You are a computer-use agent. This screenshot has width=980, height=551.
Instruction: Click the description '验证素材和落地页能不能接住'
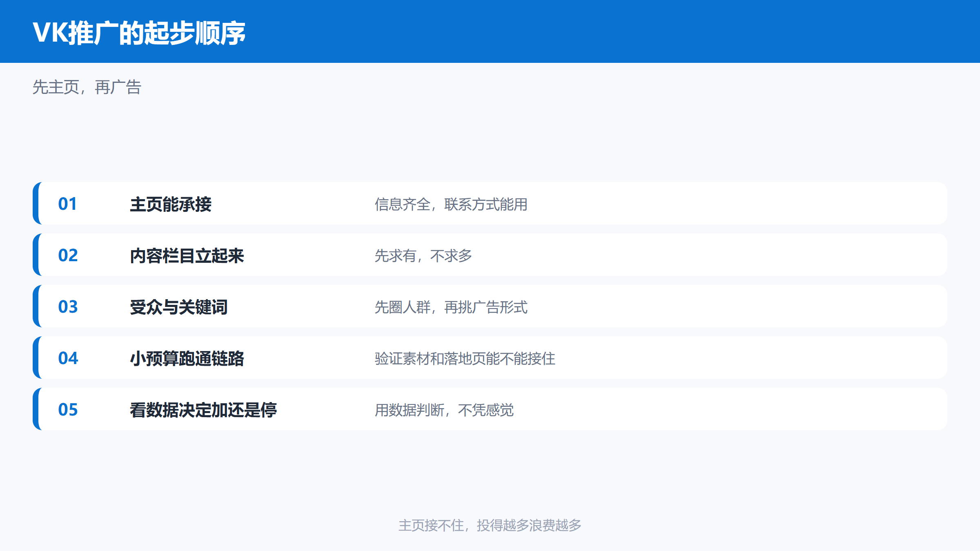[465, 358]
